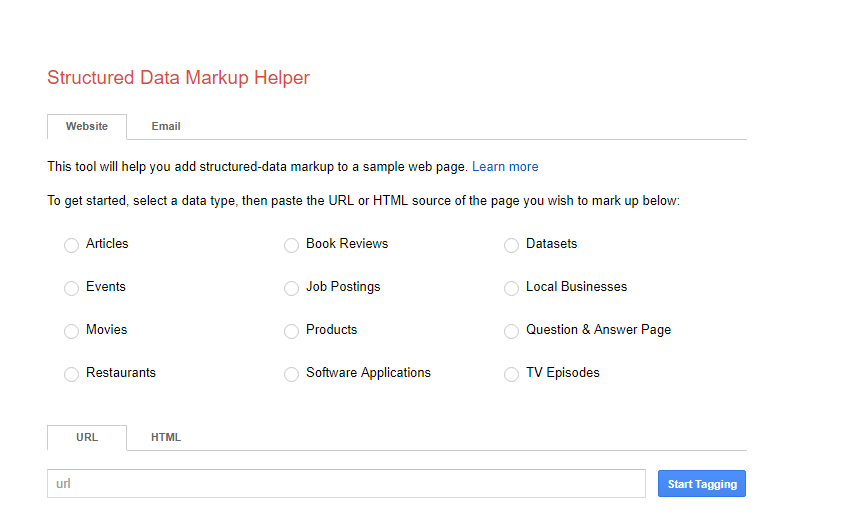The image size is (846, 516).
Task: Choose the Datasets data type
Action: [x=511, y=245]
